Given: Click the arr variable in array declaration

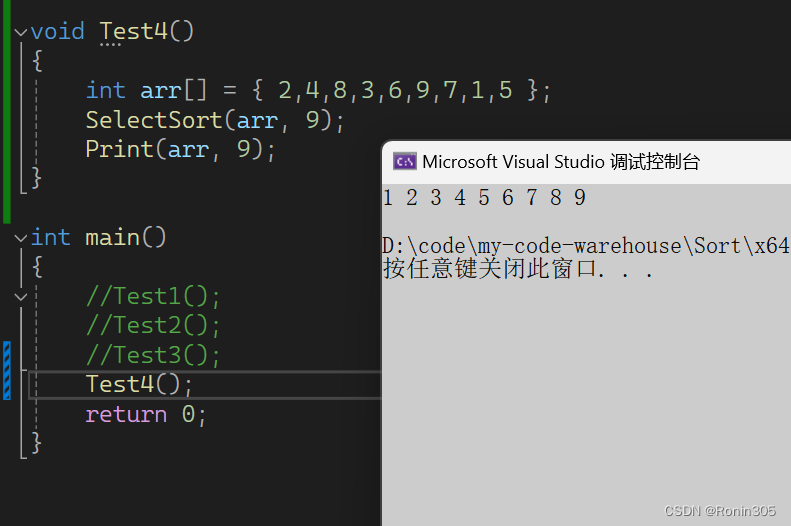Looking at the screenshot, I should tap(160, 91).
